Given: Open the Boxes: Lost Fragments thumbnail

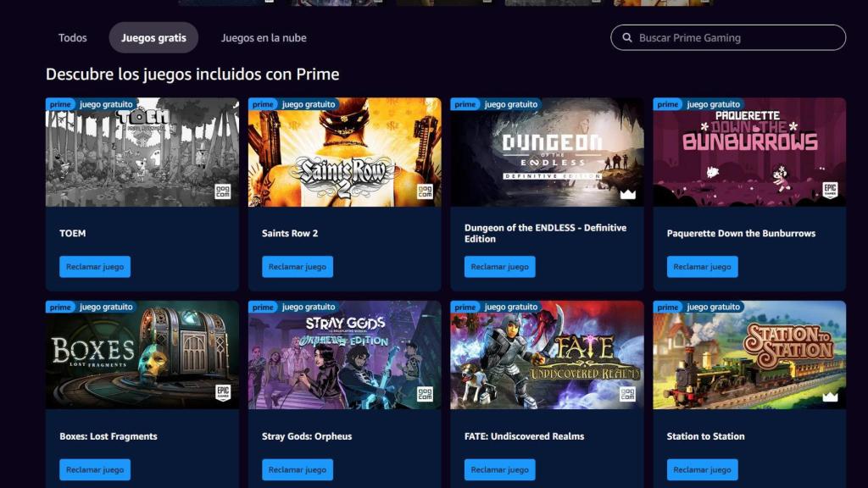Looking at the screenshot, I should [x=142, y=356].
